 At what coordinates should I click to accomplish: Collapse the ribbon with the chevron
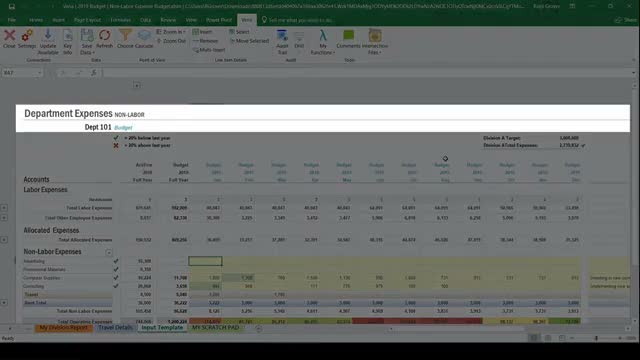pyautogui.click(x=633, y=60)
